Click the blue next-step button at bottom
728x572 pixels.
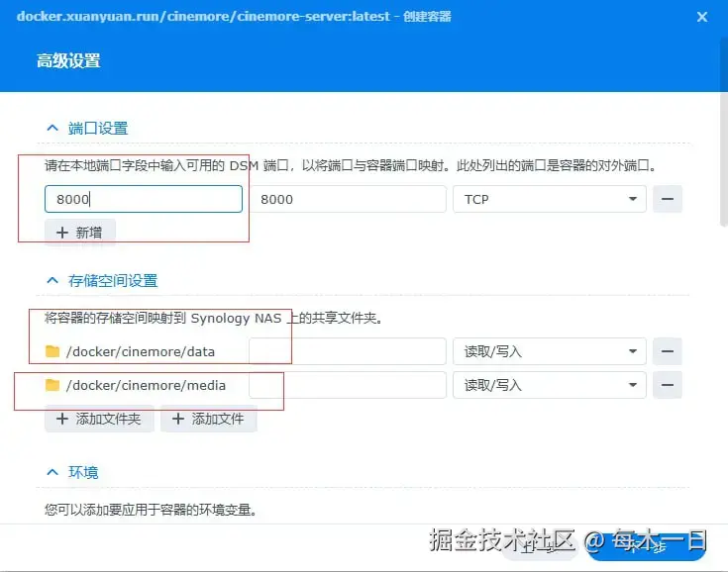click(x=647, y=547)
